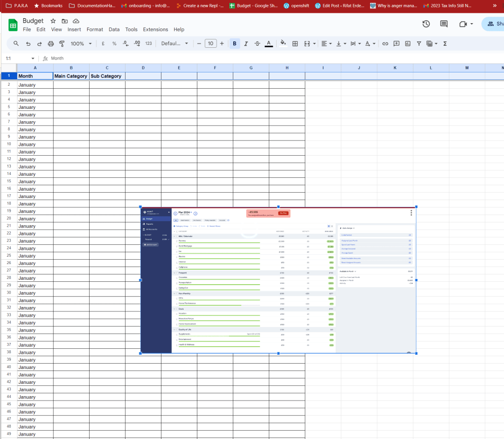504x439 pixels.
Task: Insert a link
Action: [385, 43]
